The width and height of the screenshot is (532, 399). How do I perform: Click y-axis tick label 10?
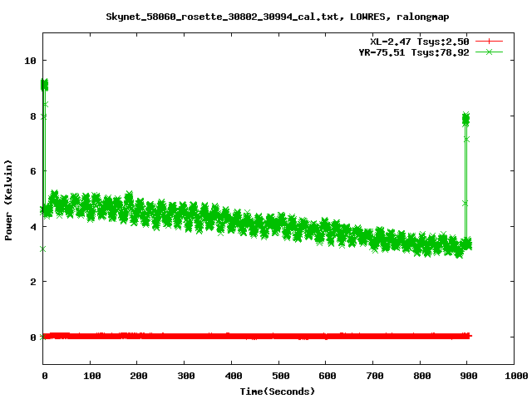[30, 61]
